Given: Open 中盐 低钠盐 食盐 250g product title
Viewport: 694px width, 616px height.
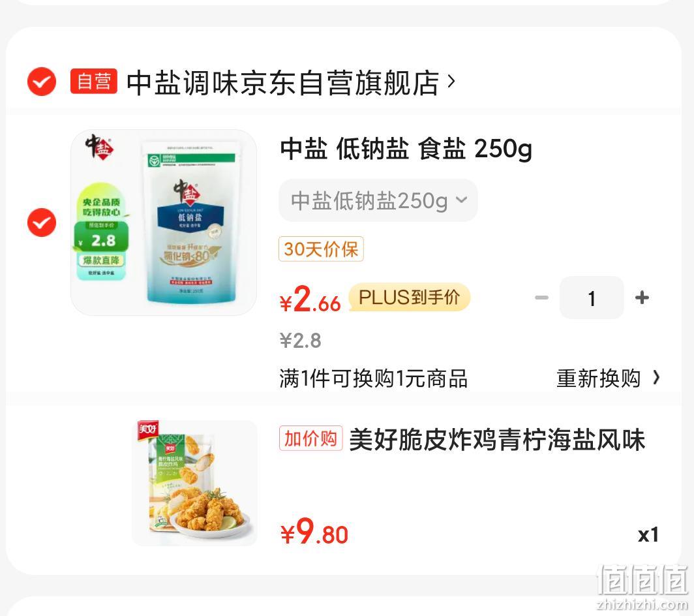Looking at the screenshot, I should click(x=406, y=149).
